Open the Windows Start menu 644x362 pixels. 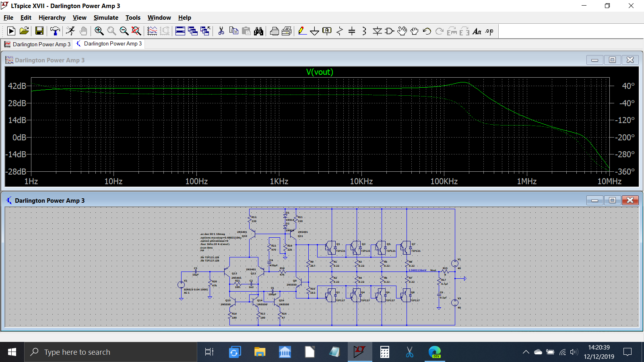[x=12, y=352]
